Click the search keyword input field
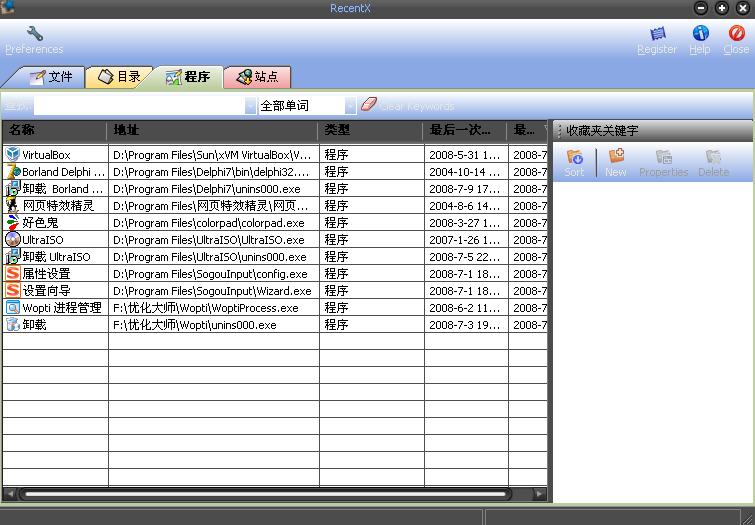This screenshot has width=755, height=525. click(x=140, y=105)
